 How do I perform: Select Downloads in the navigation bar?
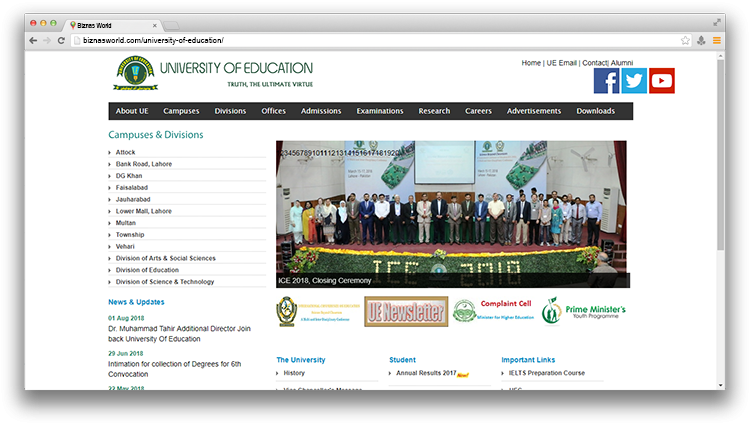point(596,111)
